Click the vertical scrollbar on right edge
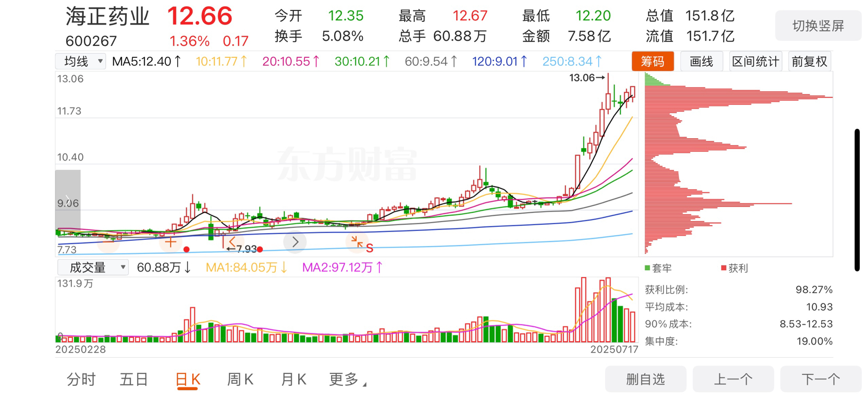 (857, 200)
